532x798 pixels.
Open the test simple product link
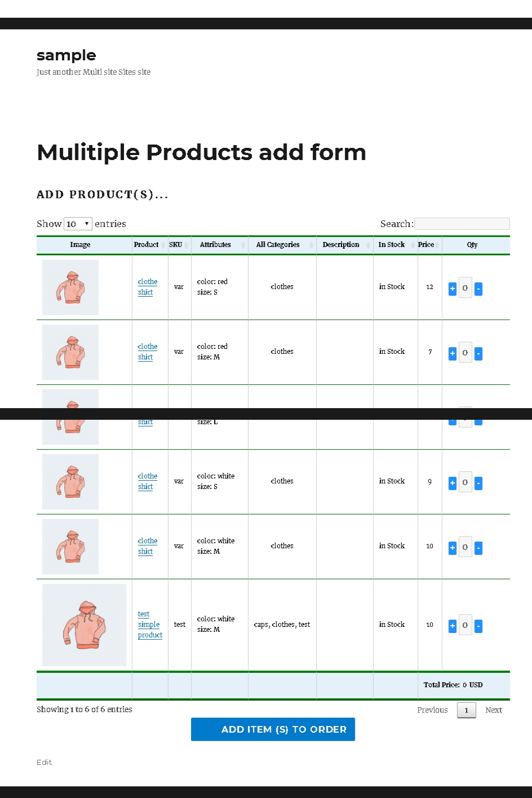[x=149, y=625]
